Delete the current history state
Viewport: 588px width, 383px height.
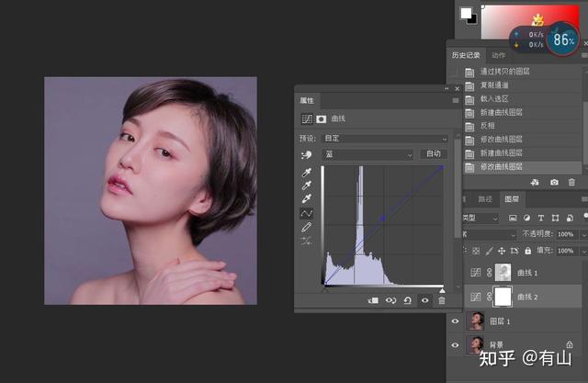571,182
